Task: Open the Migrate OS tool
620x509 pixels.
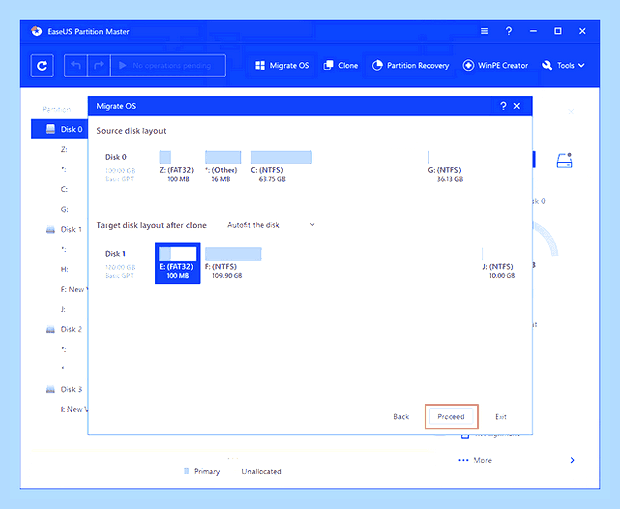Action: point(282,66)
